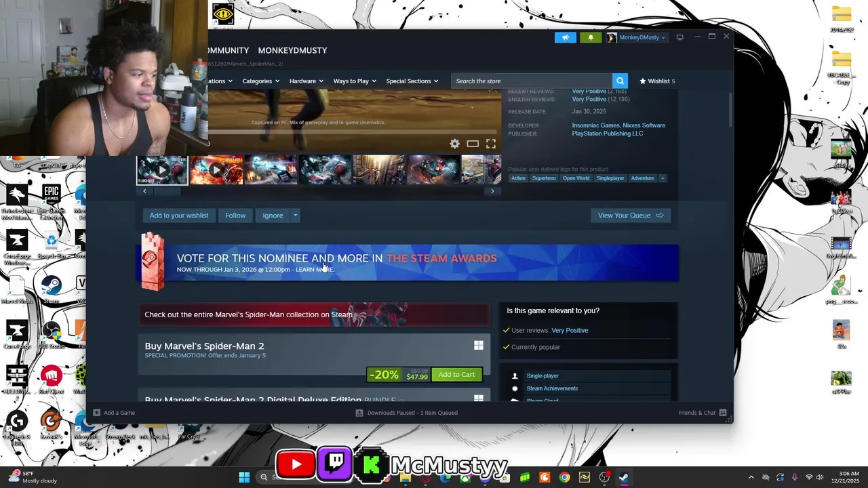Open Google Chrome from taskbar
Viewport: 868px width, 488px height.
tap(564, 477)
